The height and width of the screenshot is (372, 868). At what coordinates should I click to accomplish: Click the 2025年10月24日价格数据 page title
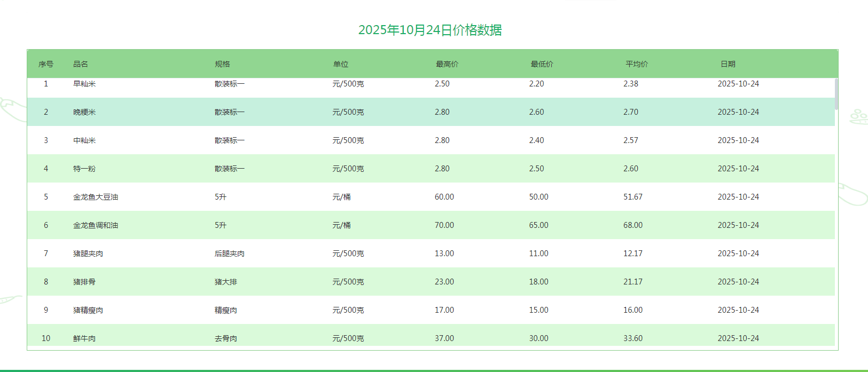430,30
